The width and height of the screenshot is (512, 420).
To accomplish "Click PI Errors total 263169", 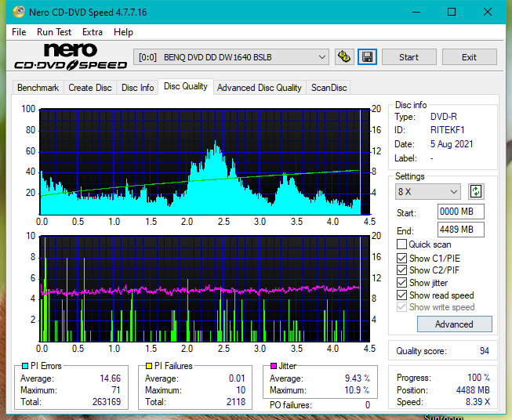I will pos(107,402).
